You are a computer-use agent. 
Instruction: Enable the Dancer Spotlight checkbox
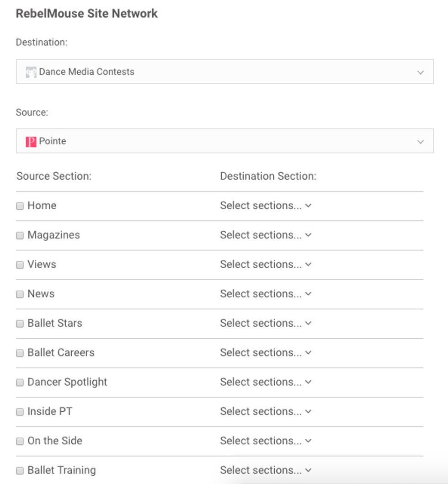[x=20, y=383]
